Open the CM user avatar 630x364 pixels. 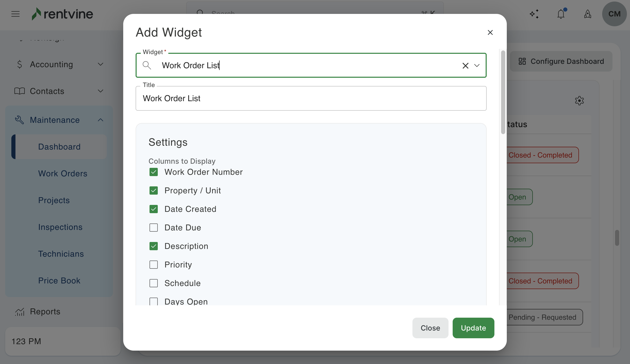614,14
